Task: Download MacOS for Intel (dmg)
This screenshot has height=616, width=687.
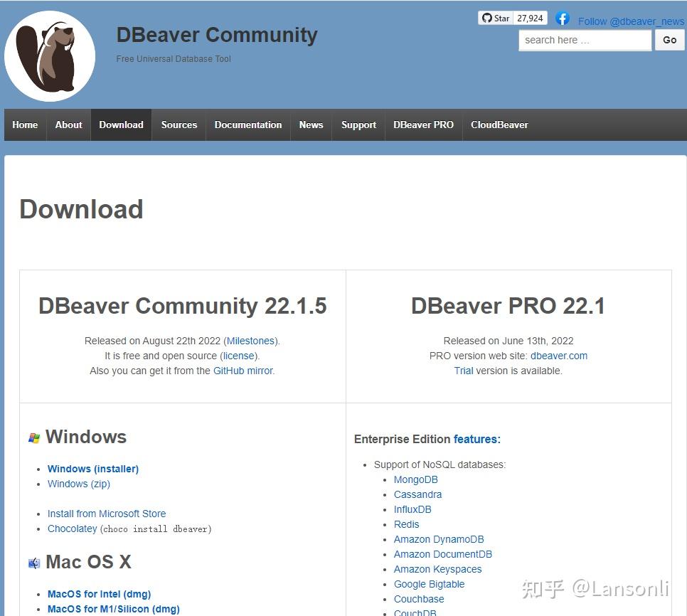Action: (x=99, y=594)
